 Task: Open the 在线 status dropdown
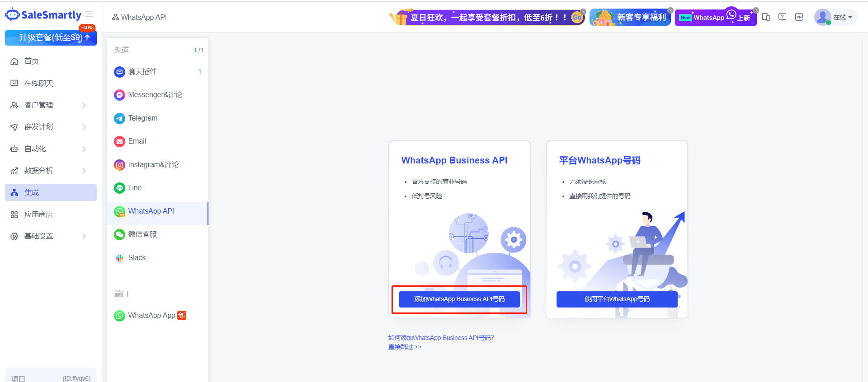[843, 17]
